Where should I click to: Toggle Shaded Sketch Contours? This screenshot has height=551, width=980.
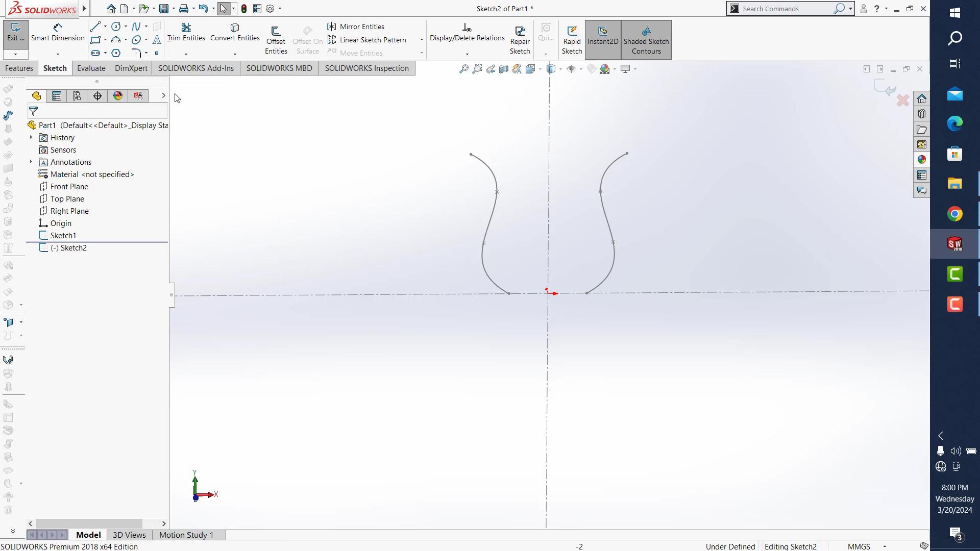[646, 40]
